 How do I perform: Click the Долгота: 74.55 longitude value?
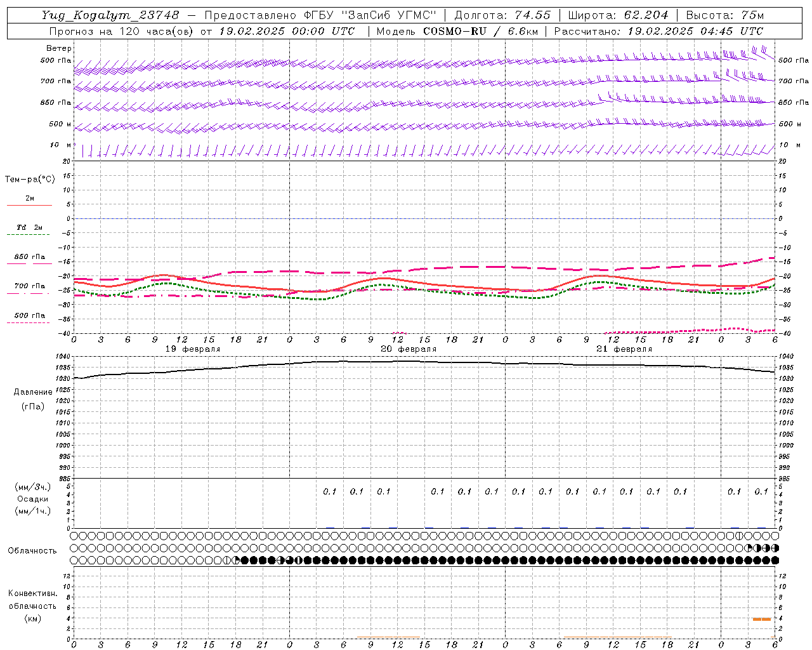pyautogui.click(x=502, y=15)
